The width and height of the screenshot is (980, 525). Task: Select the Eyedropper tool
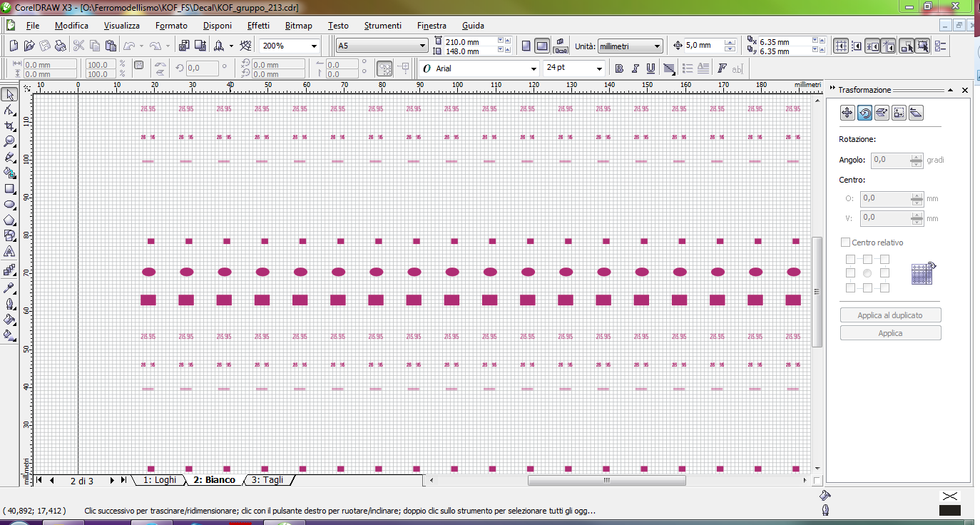pyautogui.click(x=9, y=288)
